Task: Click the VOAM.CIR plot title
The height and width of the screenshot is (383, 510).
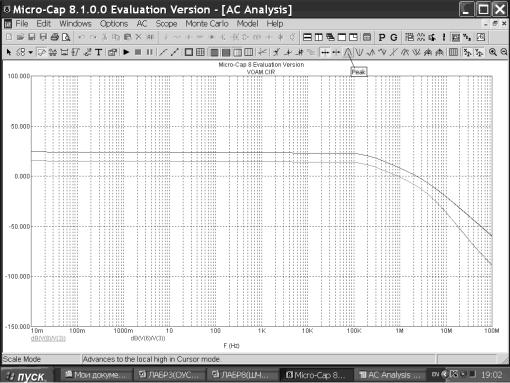Action: tap(261, 72)
